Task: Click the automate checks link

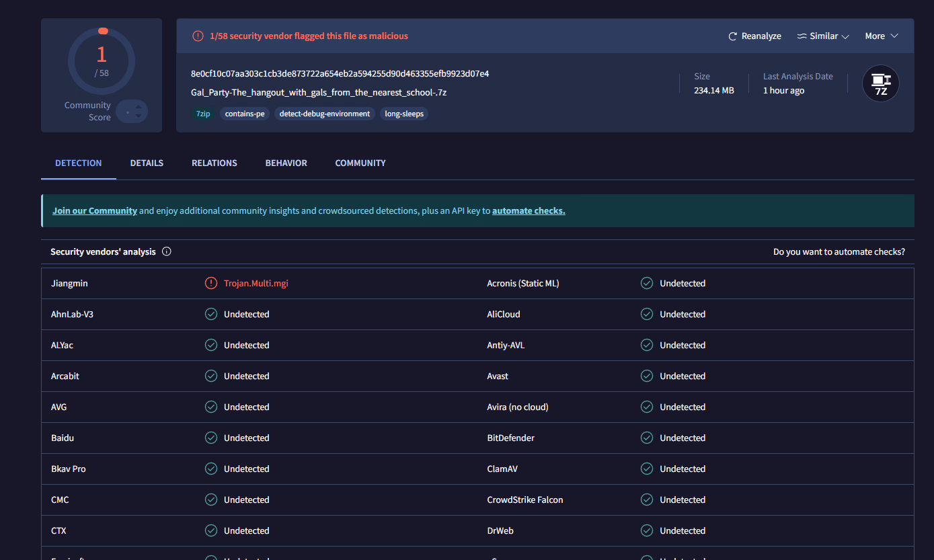Action: [x=529, y=211]
